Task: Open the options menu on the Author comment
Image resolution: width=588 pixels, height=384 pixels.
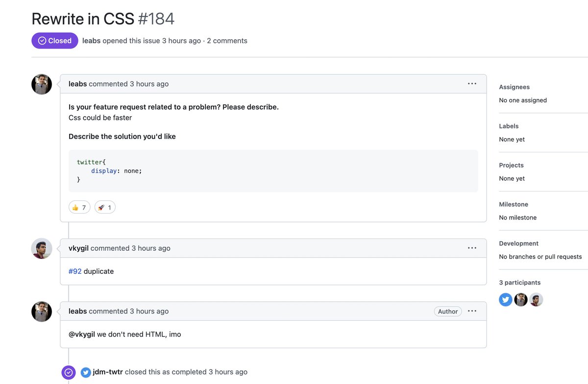Action: tap(472, 311)
